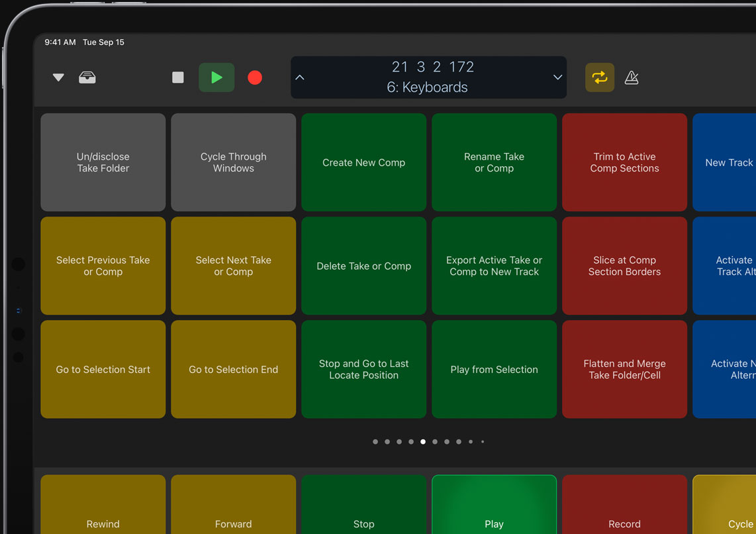Image resolution: width=756 pixels, height=534 pixels.
Task: Jump to the first key-command page dot
Action: pyautogui.click(x=375, y=442)
